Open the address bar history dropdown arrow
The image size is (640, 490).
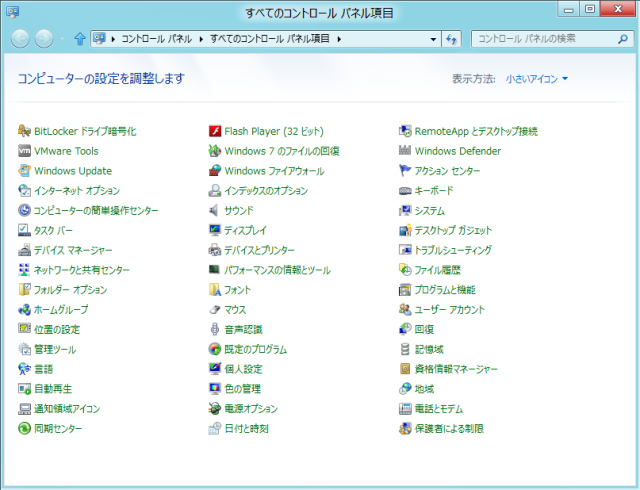[434, 39]
